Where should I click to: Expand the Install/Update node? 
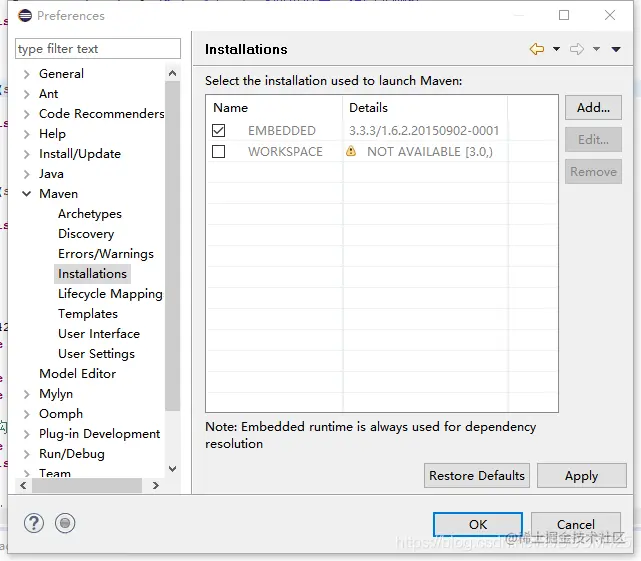click(27, 154)
